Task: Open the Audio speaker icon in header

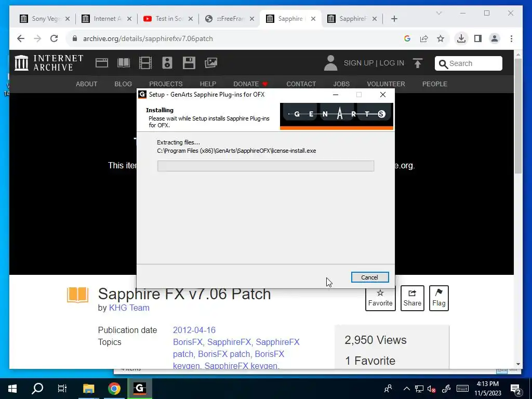Action: (167, 63)
